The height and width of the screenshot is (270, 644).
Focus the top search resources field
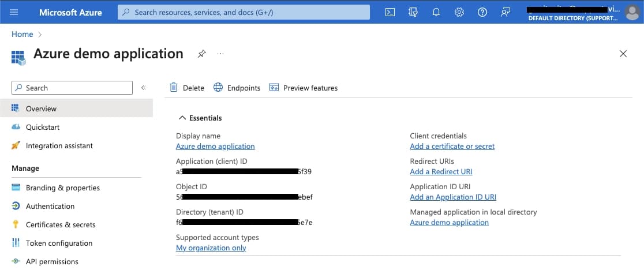tap(244, 12)
